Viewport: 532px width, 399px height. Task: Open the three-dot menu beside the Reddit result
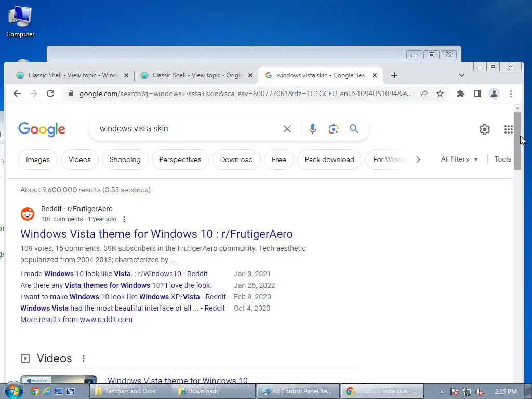coord(124,219)
